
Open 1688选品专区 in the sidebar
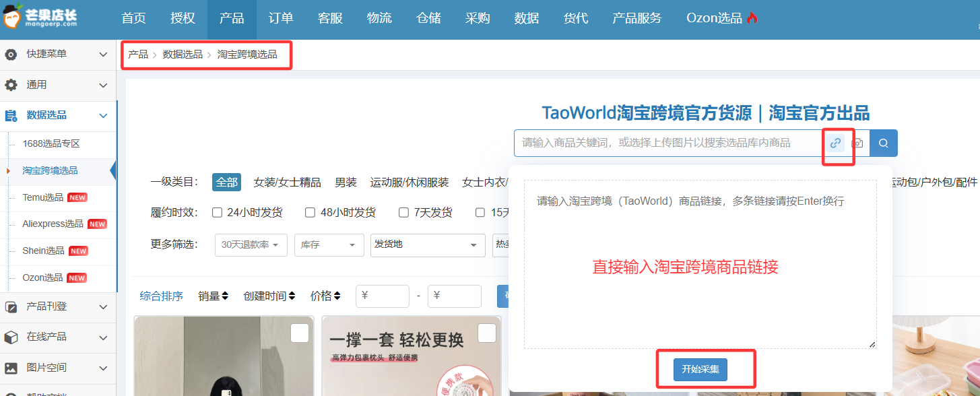(51, 143)
